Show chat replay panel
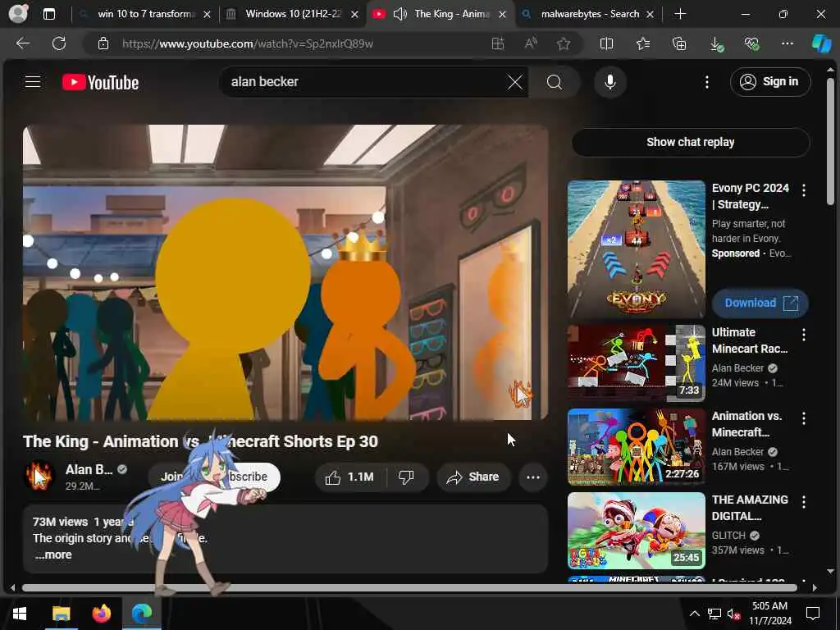Screen dimensions: 840x630 coord(690,142)
